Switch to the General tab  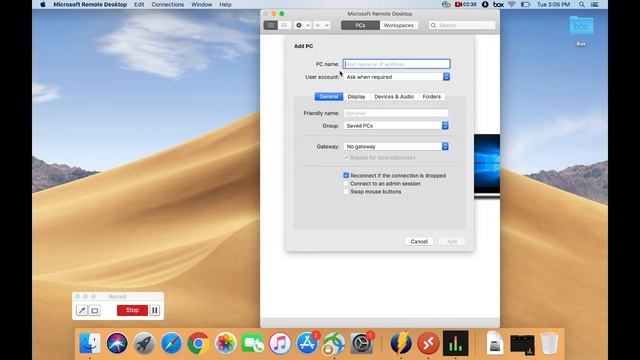click(x=329, y=97)
